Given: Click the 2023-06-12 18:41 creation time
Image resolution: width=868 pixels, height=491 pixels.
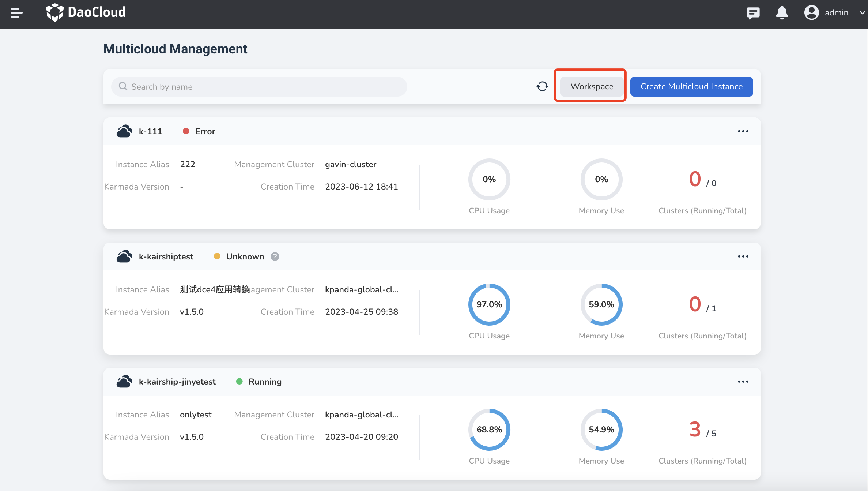Looking at the screenshot, I should click(x=362, y=187).
